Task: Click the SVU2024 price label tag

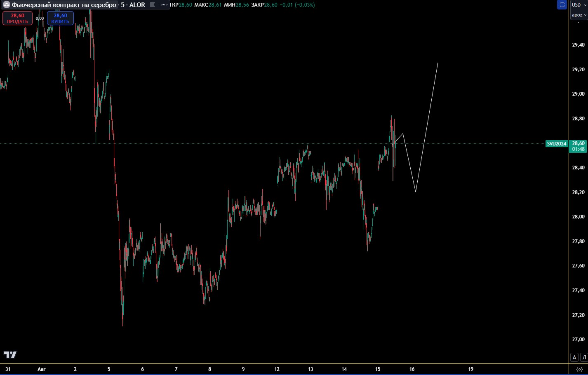Action: 556,144
